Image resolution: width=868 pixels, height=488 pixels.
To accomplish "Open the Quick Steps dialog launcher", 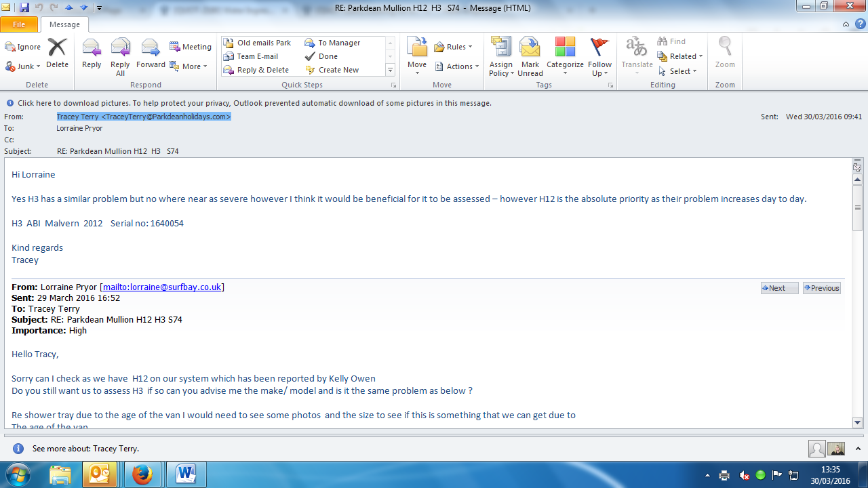I will (393, 85).
